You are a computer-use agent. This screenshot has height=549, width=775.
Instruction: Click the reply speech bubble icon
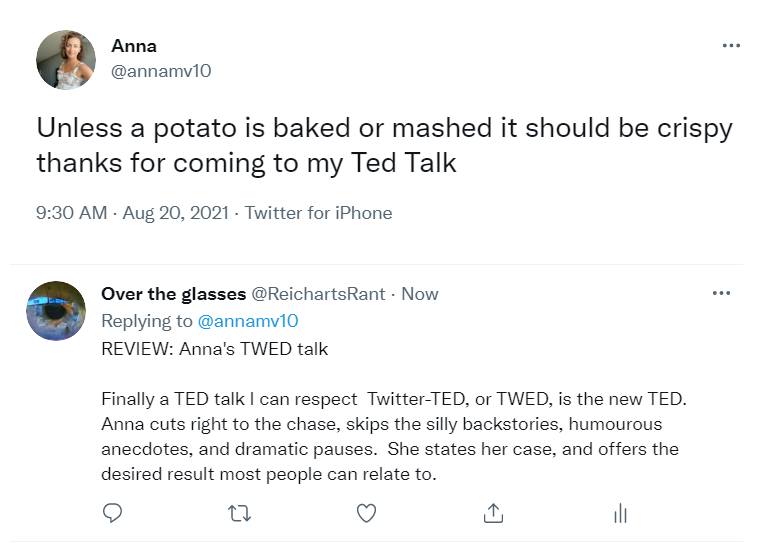coord(112,513)
